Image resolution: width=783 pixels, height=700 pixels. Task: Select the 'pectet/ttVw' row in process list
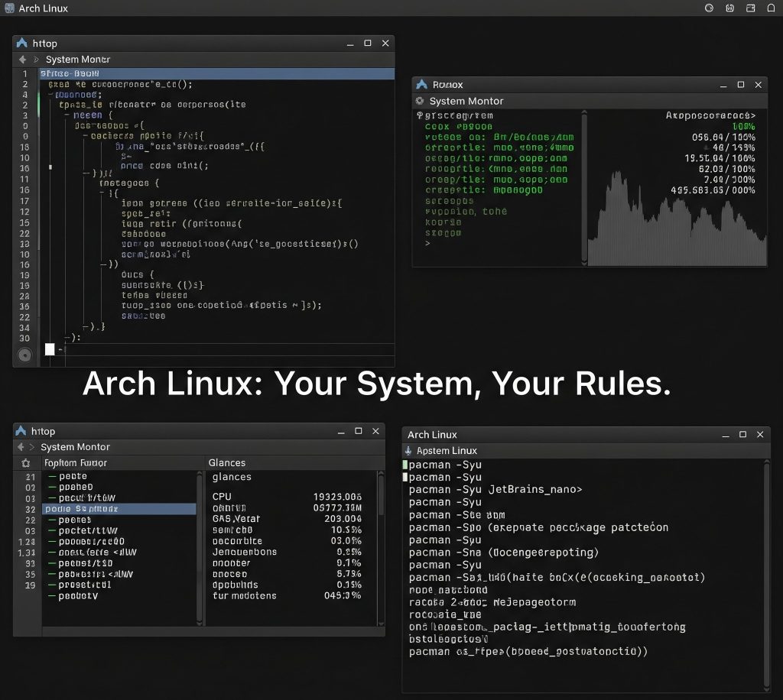click(88, 530)
